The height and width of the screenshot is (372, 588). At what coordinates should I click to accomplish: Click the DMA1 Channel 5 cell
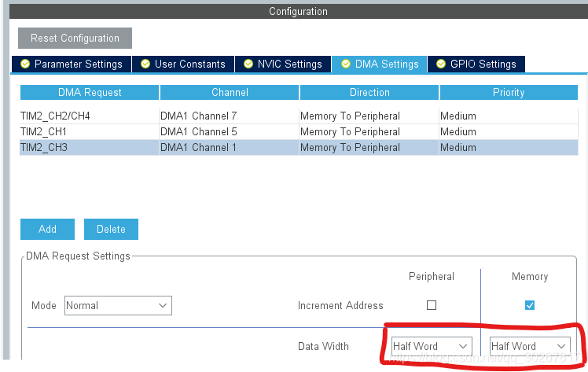229,131
